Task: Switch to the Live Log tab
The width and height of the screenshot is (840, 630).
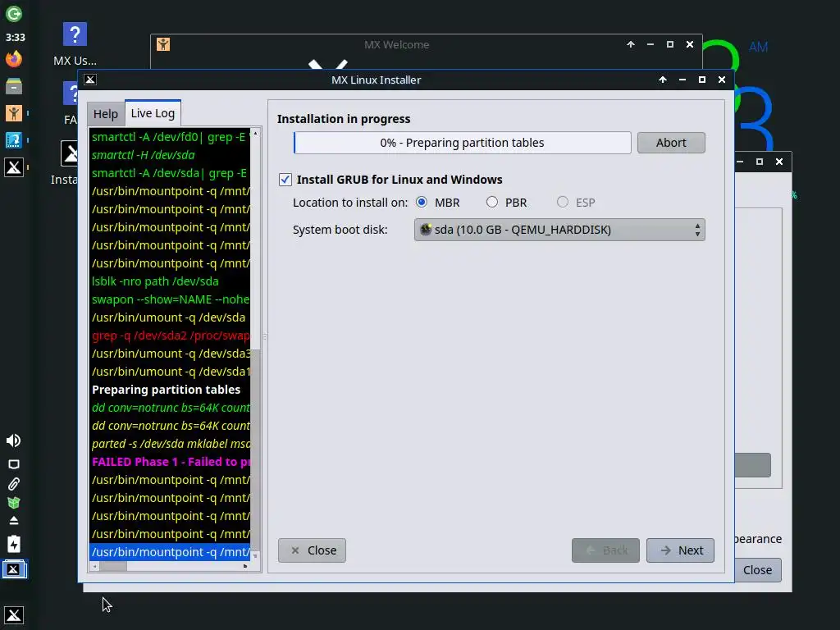Action: pos(153,113)
